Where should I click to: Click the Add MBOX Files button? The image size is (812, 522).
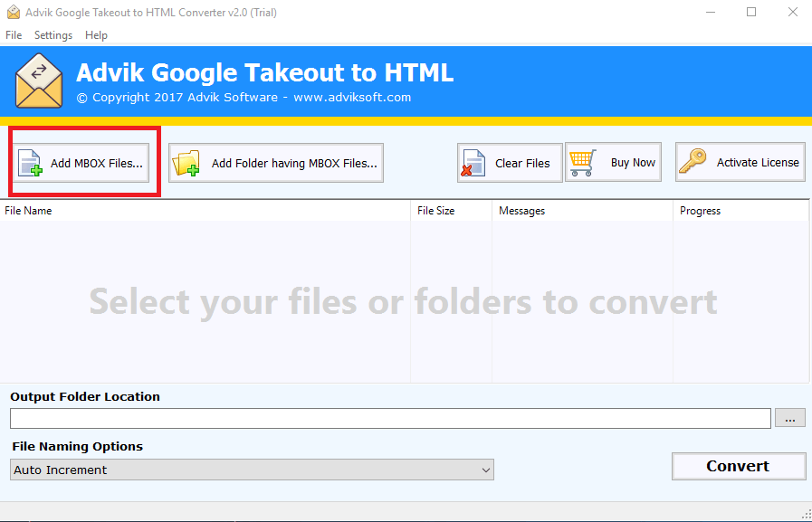pos(81,163)
